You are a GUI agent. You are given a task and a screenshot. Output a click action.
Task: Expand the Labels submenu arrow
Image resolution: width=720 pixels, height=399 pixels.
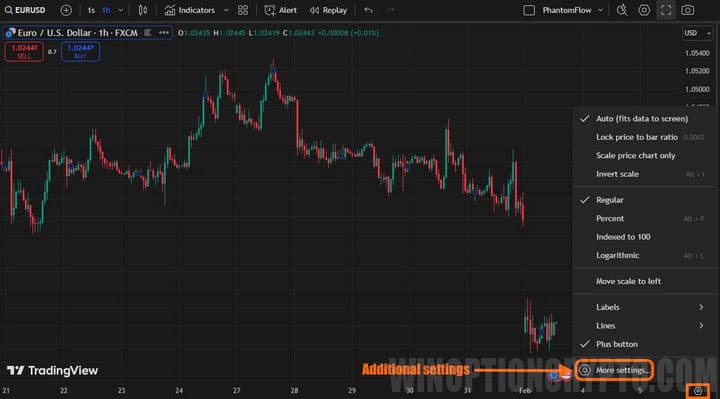701,307
